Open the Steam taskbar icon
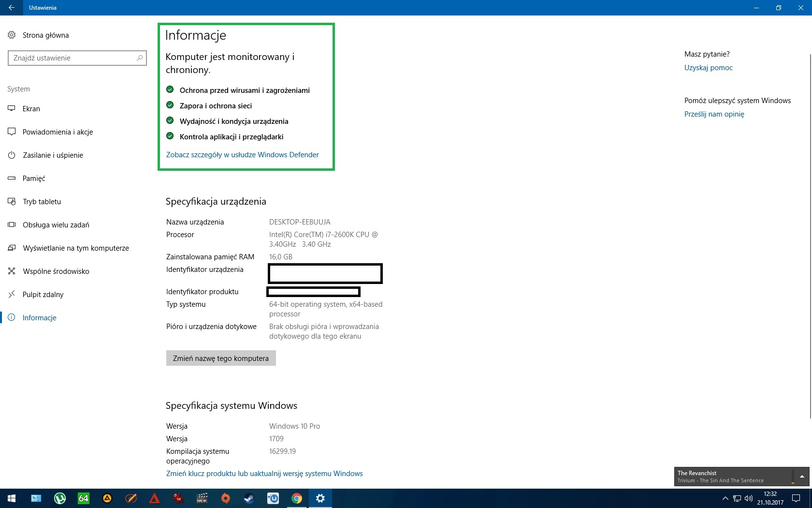812x508 pixels. 249,498
